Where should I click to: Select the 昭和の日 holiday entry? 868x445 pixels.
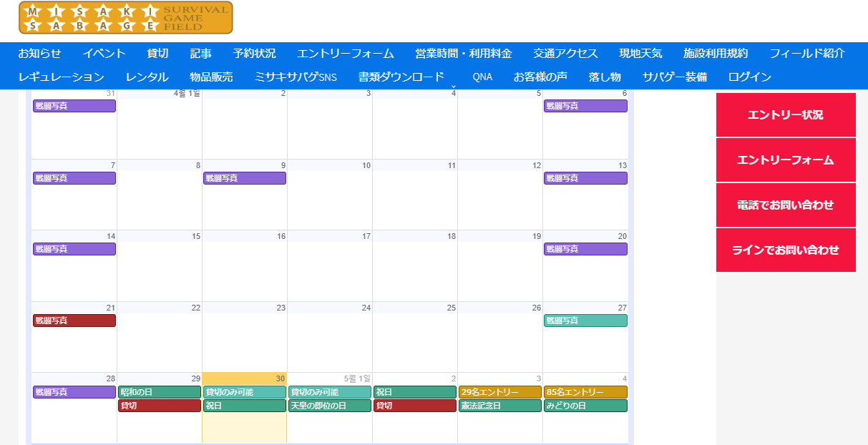pos(159,392)
